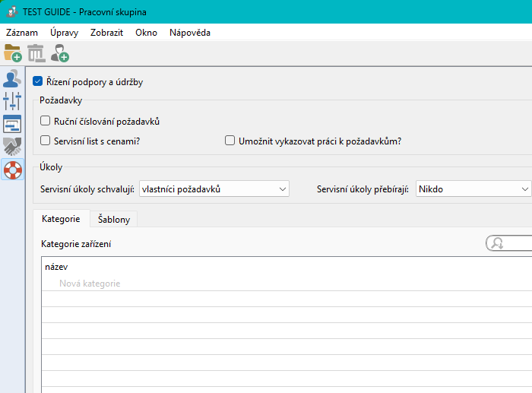Image resolution: width=532 pixels, height=393 pixels.
Task: Select the lifebuoy support sidebar icon
Action: (x=12, y=169)
